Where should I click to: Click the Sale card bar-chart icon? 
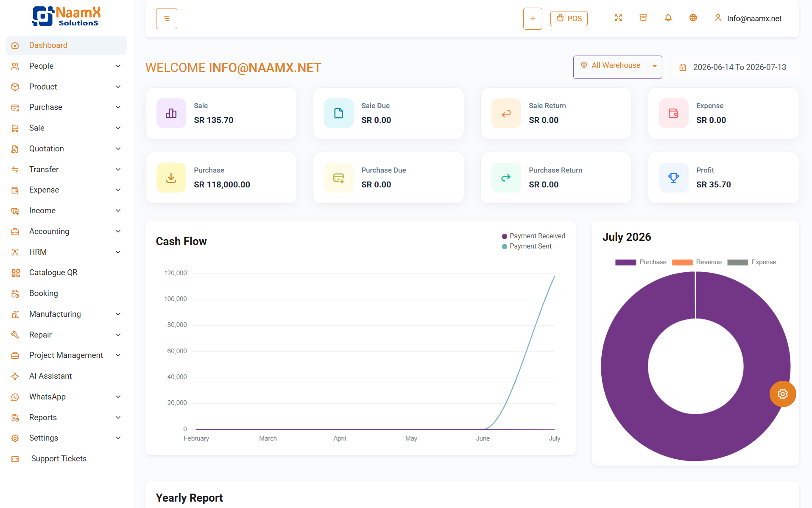171,113
